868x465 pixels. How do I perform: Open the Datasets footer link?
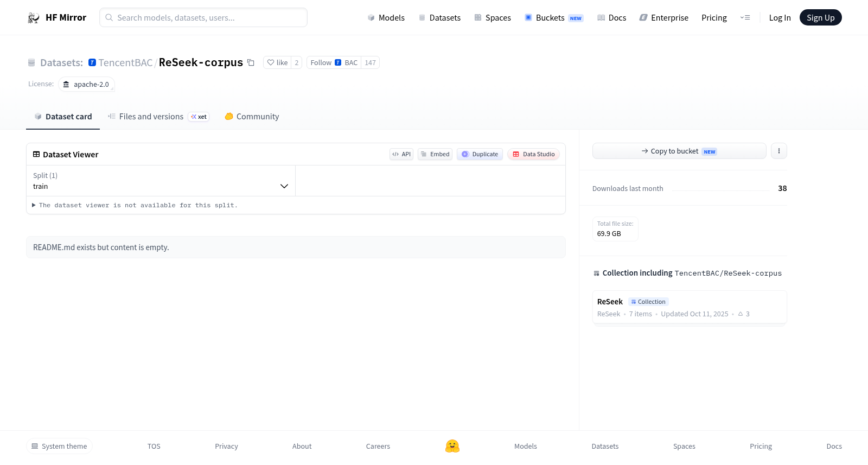point(605,446)
